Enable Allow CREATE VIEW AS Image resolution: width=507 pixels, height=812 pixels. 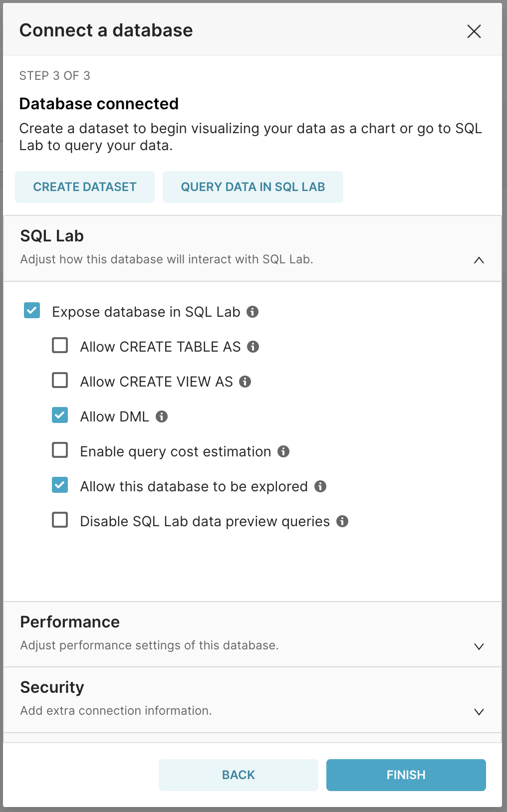point(59,381)
